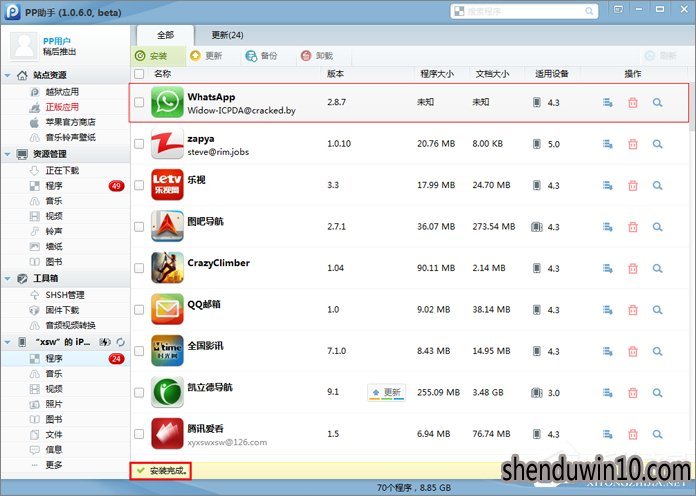Click the QQ邮箱 envelope icon

tap(167, 310)
